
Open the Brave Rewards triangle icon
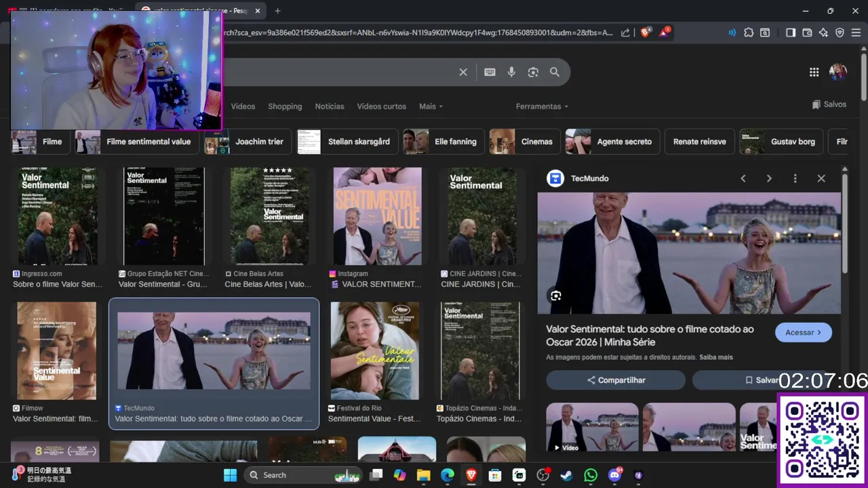click(x=665, y=32)
